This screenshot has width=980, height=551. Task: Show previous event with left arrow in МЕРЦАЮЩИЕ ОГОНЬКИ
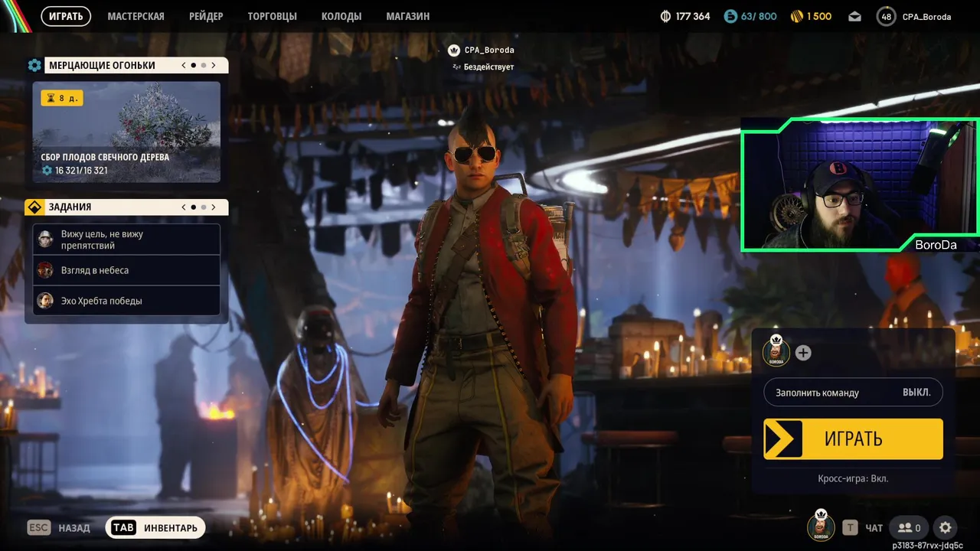pyautogui.click(x=184, y=65)
